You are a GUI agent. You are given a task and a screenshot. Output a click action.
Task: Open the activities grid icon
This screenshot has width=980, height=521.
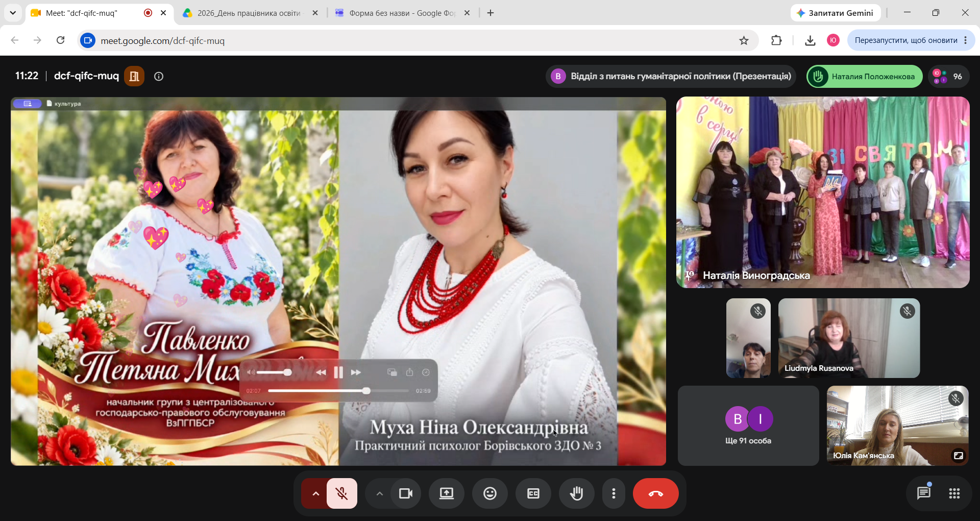click(954, 493)
